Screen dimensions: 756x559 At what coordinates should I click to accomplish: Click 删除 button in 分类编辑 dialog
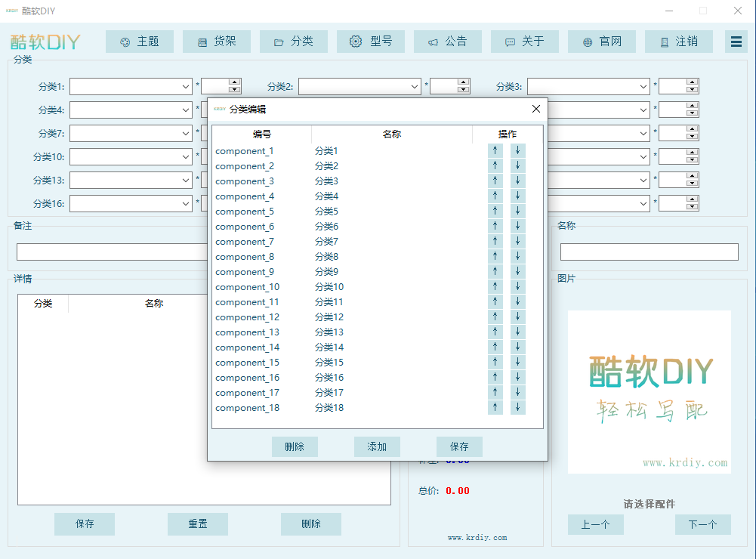pyautogui.click(x=295, y=446)
